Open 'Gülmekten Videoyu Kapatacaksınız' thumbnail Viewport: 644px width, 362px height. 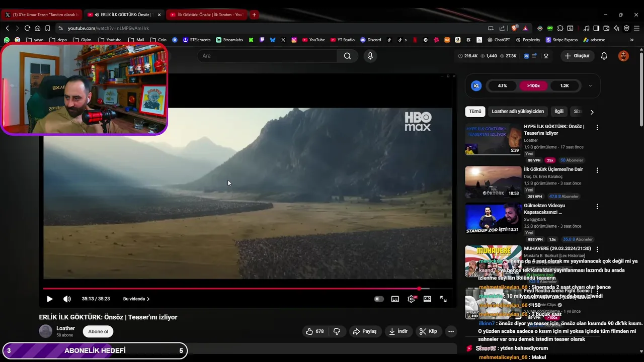pos(493,218)
